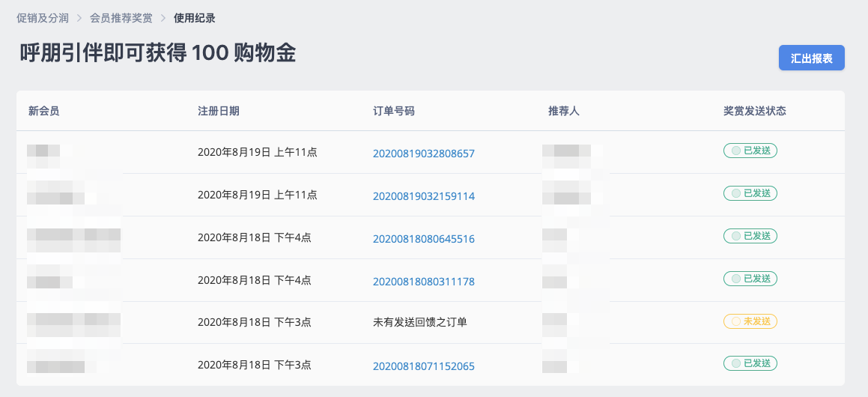
Task: Click the 订单号码 column header
Action: pyautogui.click(x=394, y=111)
